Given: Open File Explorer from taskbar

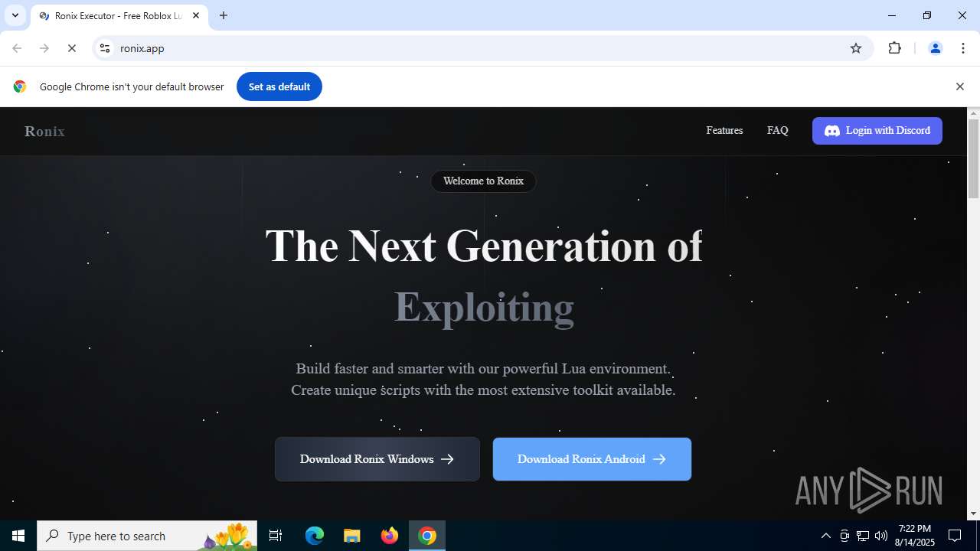Looking at the screenshot, I should [351, 536].
